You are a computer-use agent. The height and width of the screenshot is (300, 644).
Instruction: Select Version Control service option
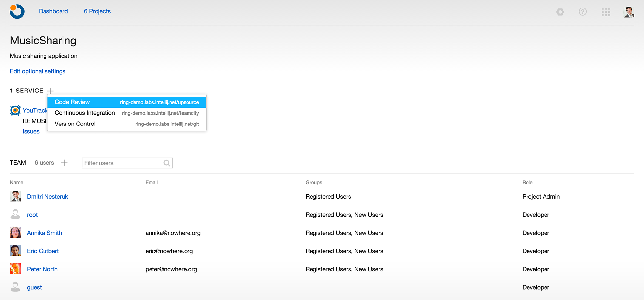[x=127, y=124]
